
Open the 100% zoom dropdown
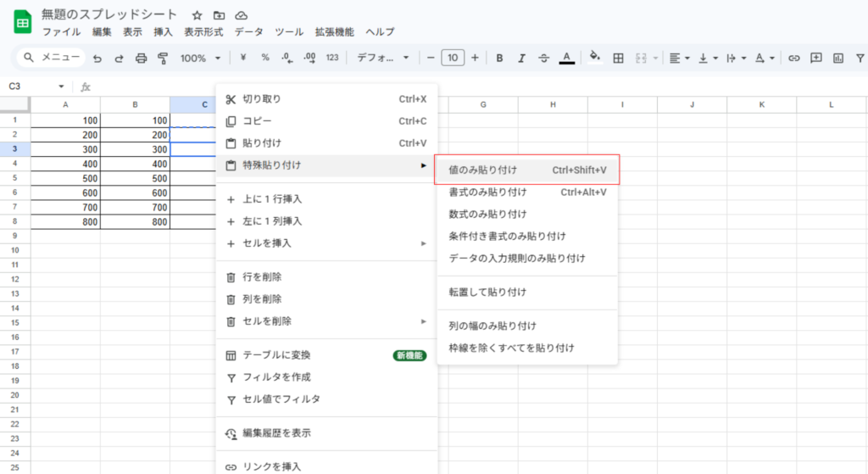click(200, 59)
